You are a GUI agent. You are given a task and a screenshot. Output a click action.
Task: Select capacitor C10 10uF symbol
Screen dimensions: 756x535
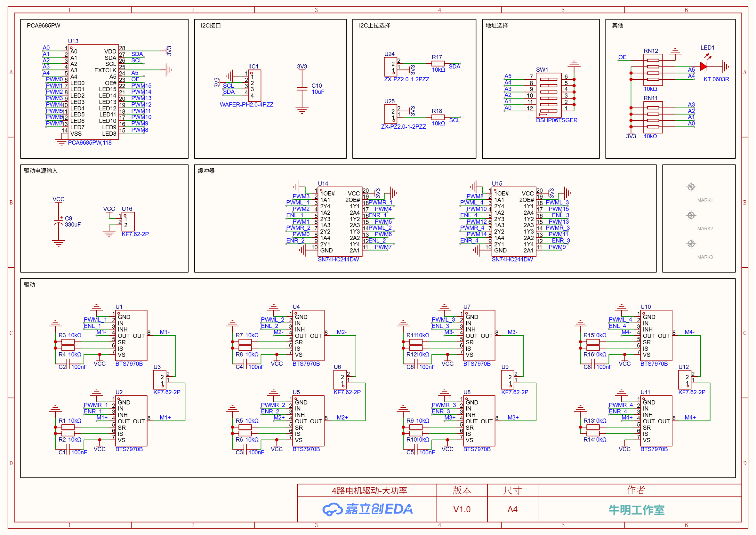pos(302,89)
